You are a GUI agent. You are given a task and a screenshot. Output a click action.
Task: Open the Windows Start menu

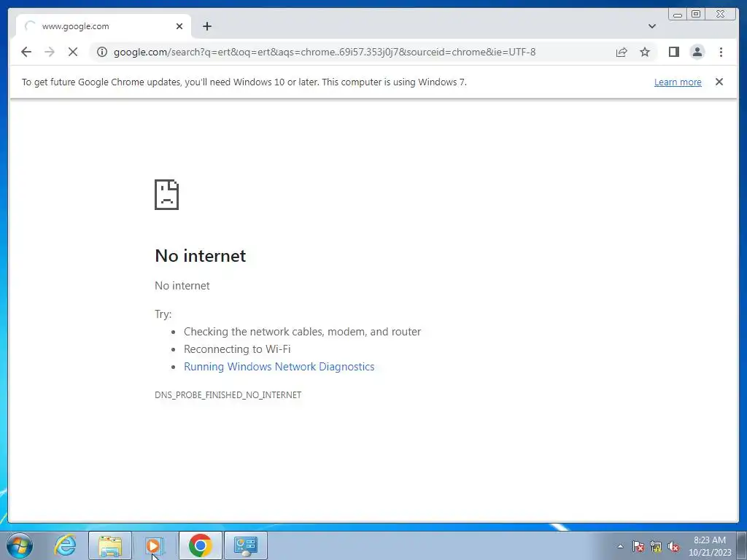(20, 545)
